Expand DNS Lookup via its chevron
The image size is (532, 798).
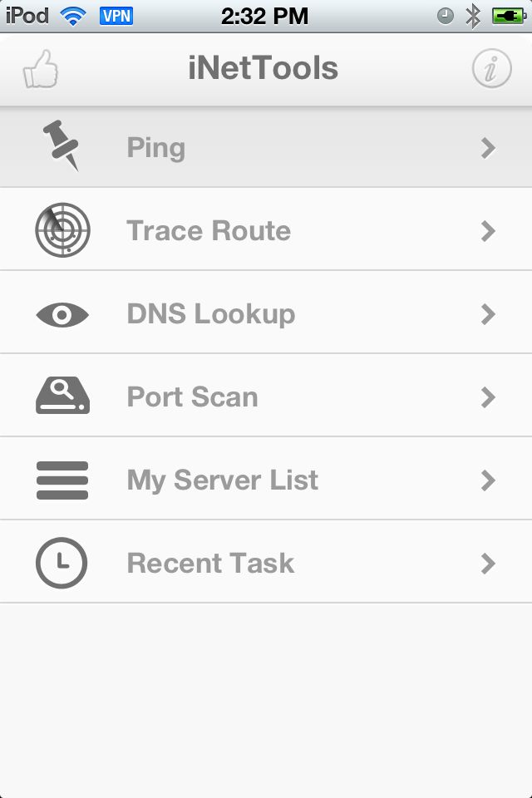[x=488, y=314]
